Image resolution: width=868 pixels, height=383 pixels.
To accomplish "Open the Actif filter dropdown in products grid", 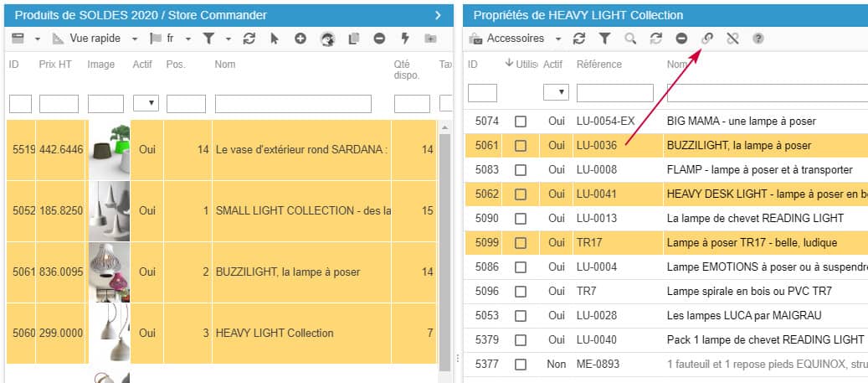I will point(146,104).
